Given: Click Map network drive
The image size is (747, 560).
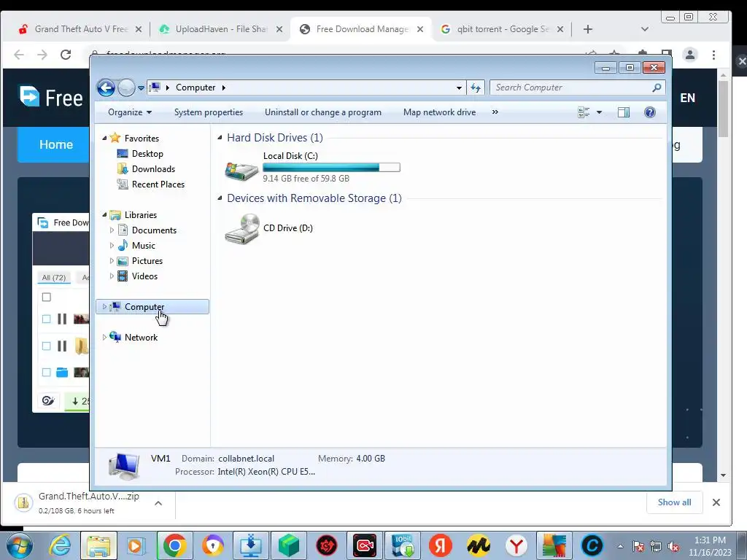Looking at the screenshot, I should (439, 112).
